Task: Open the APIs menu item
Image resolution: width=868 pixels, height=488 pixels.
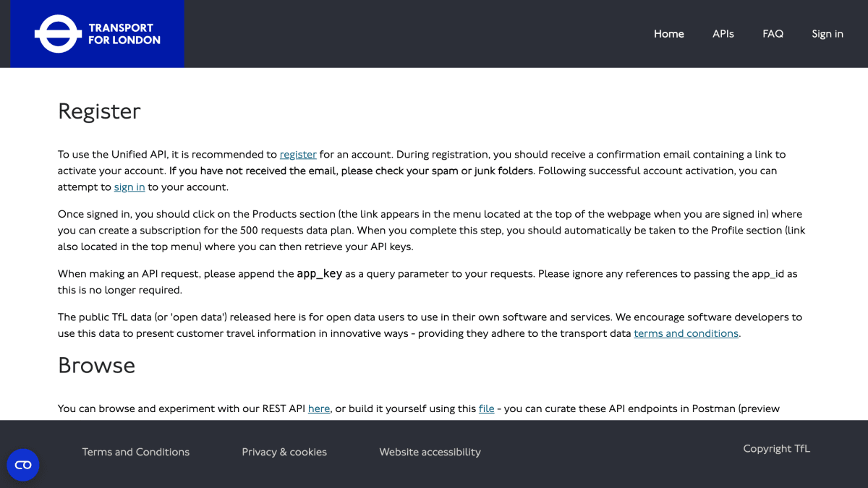Action: (723, 34)
